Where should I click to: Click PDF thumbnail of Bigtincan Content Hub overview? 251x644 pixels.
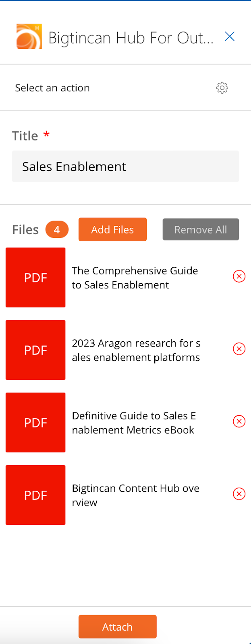(x=35, y=495)
